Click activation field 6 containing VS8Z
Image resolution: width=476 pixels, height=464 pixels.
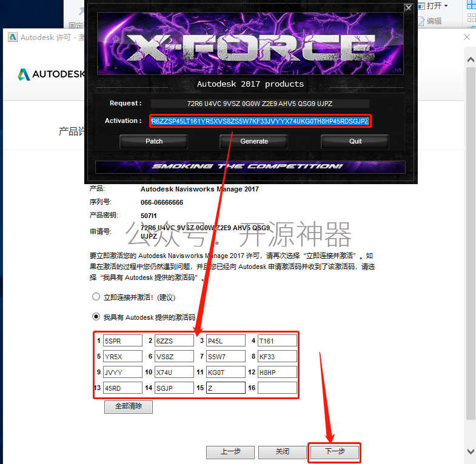(x=174, y=356)
